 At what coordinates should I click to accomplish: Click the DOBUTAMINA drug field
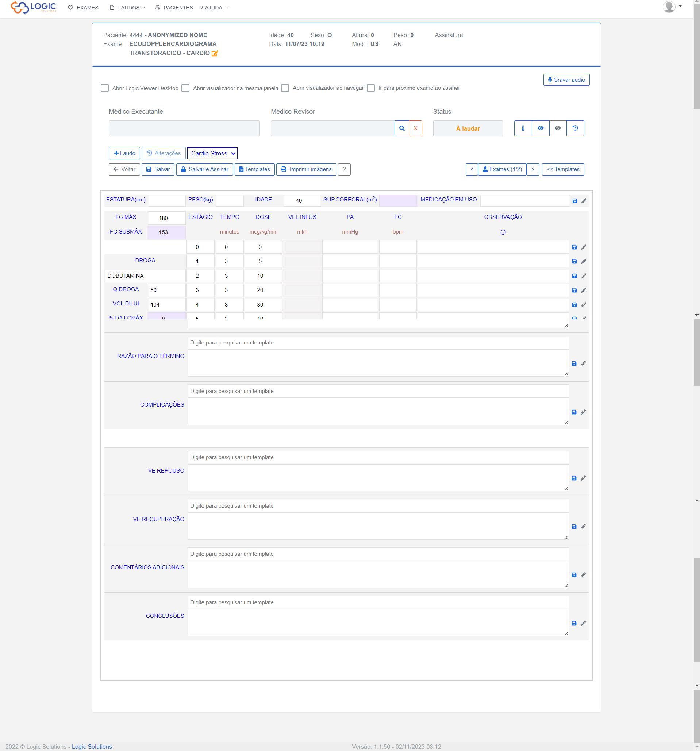[x=145, y=276]
